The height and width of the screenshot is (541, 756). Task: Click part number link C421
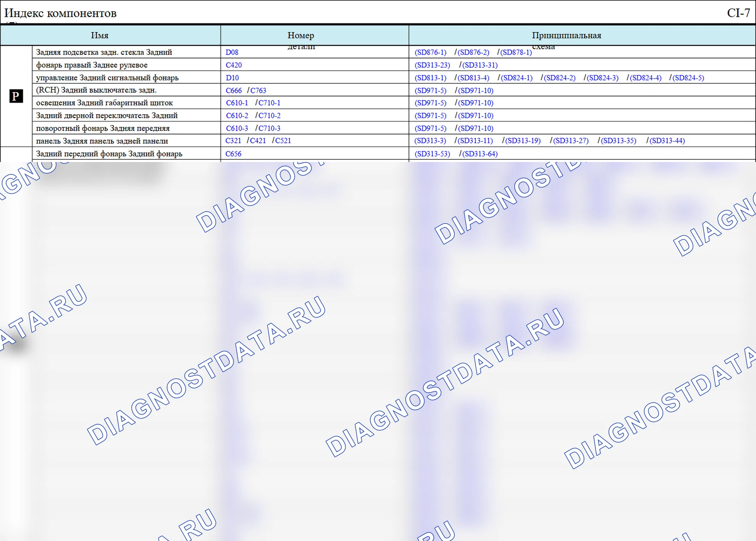(258, 141)
